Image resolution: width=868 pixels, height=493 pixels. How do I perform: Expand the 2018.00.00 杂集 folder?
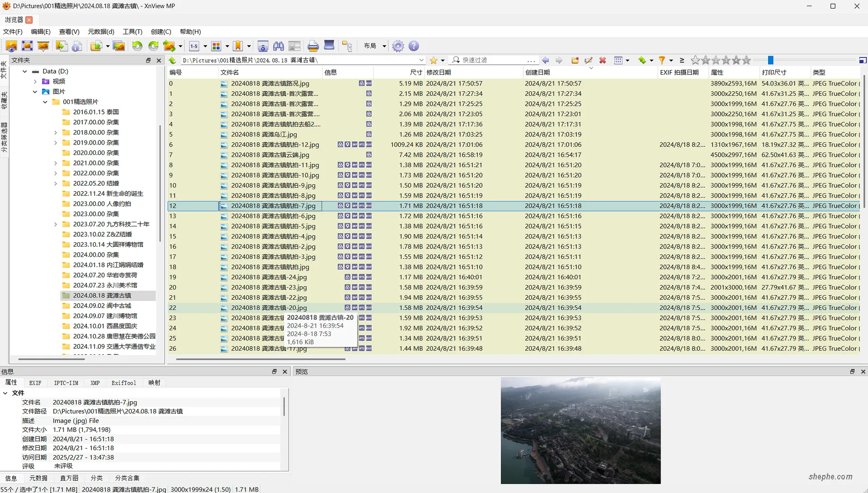[56, 132]
